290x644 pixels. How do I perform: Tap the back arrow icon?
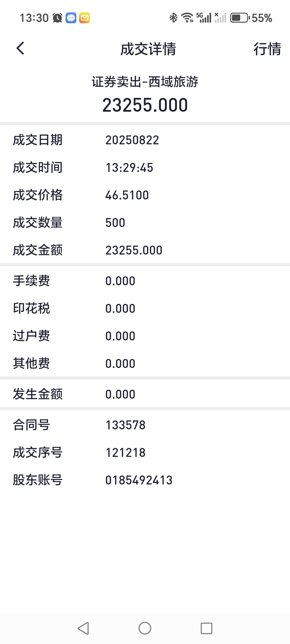[21, 48]
